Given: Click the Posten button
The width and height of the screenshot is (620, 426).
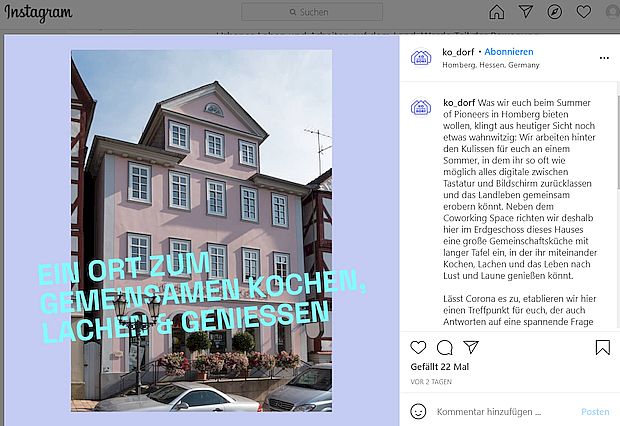Looking at the screenshot, I should [x=595, y=412].
